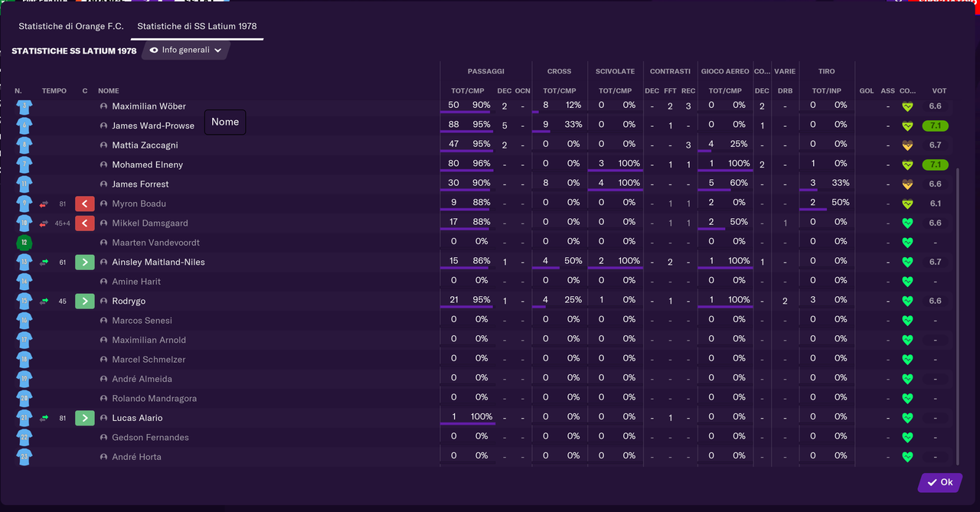
Task: Sort by GOL column header
Action: point(867,91)
